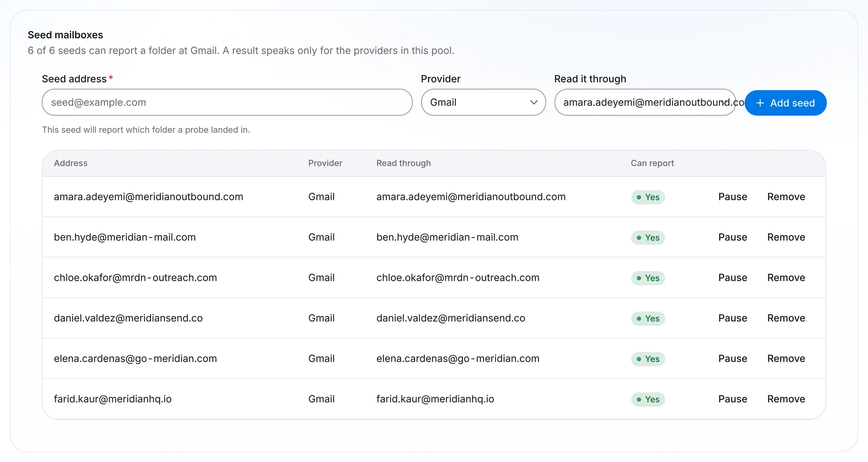The height and width of the screenshot is (462, 868).
Task: Pause the elena.cardenas seed
Action: pos(732,359)
